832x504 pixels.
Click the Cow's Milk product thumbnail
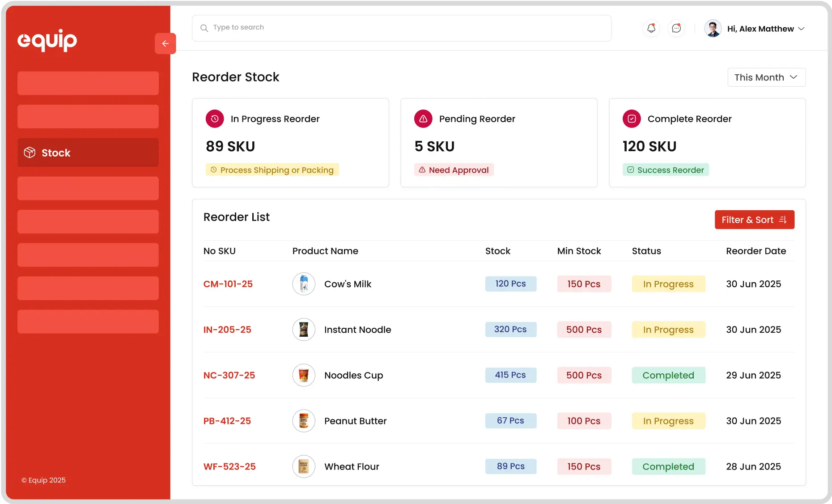(x=304, y=284)
